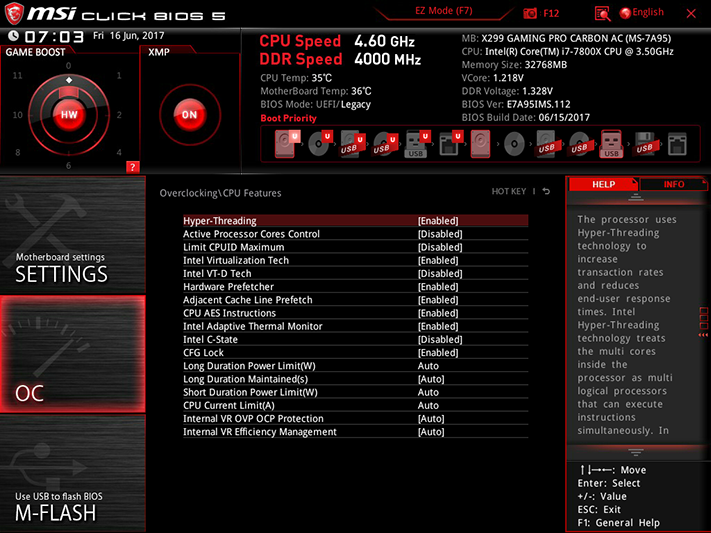Toggle Adjacent Cache Line Prefetch
Image resolution: width=711 pixels, height=533 pixels.
(356, 300)
